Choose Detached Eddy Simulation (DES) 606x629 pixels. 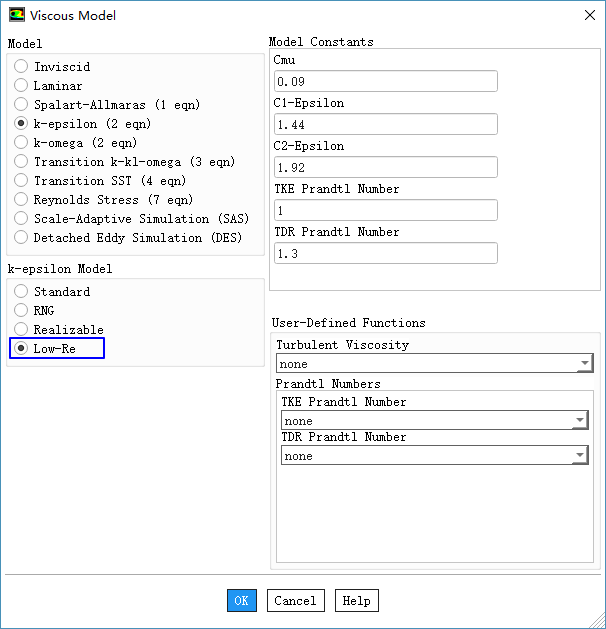21,238
